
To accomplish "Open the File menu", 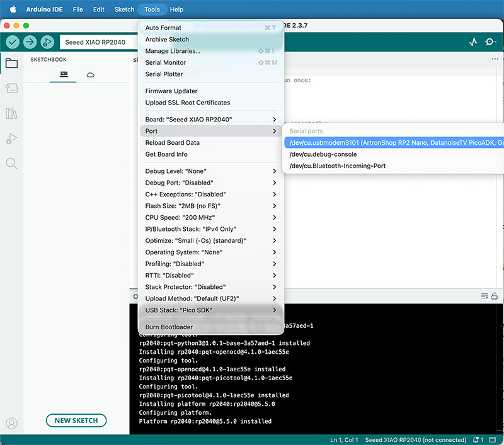I will pos(77,9).
